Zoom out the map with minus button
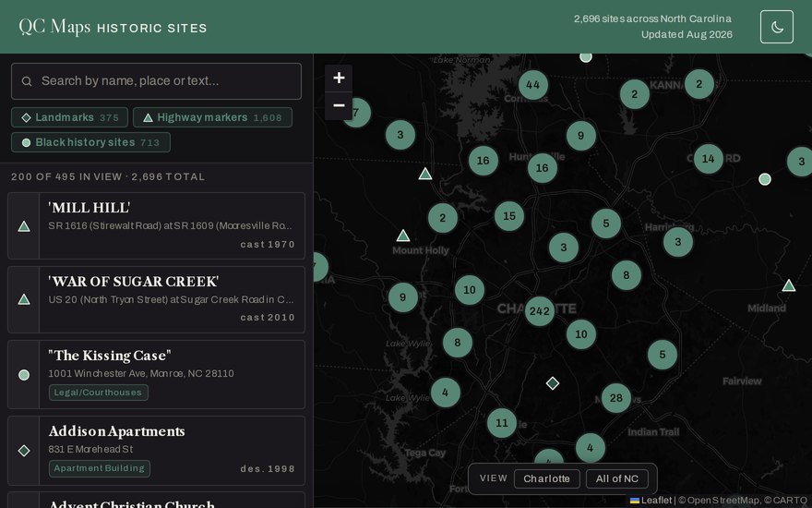 339,105
